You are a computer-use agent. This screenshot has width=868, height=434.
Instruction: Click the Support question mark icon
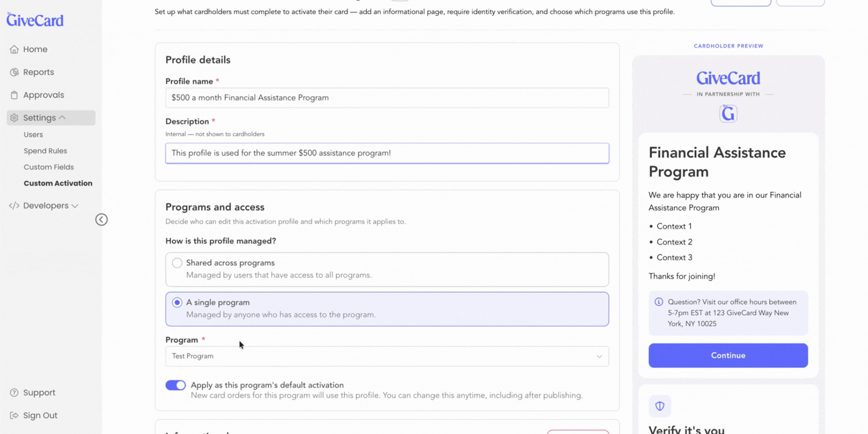[14, 393]
